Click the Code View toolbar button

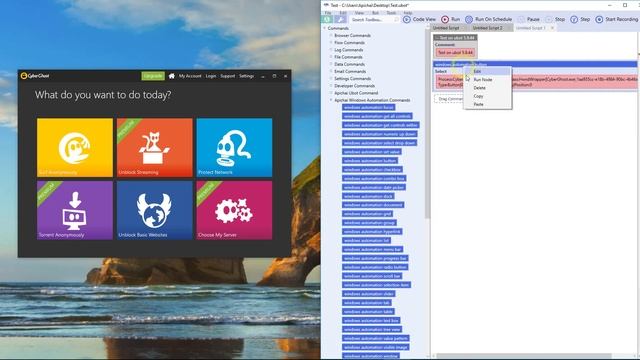[x=419, y=19]
